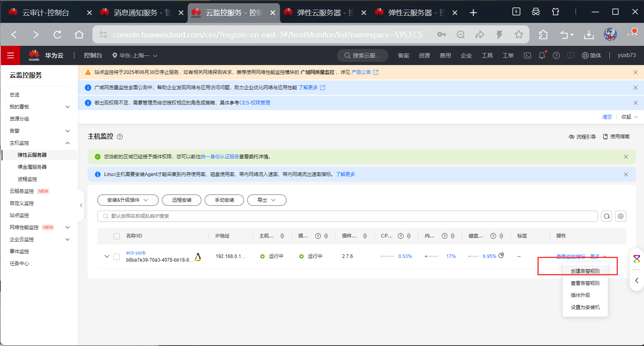Click browser back arrow

(14, 35)
